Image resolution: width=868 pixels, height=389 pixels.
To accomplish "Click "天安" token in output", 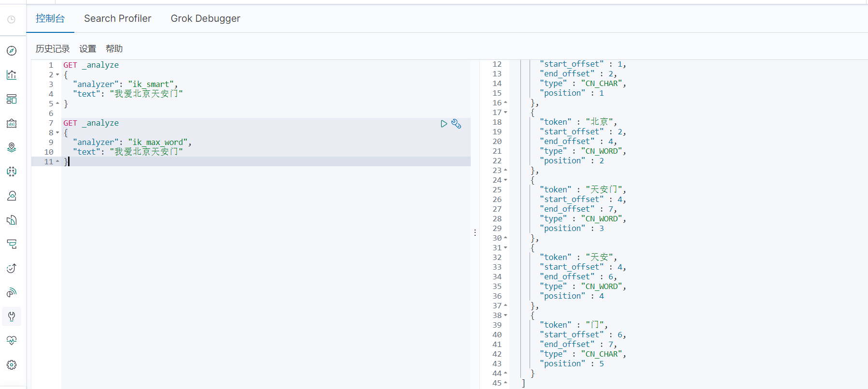I will [600, 257].
